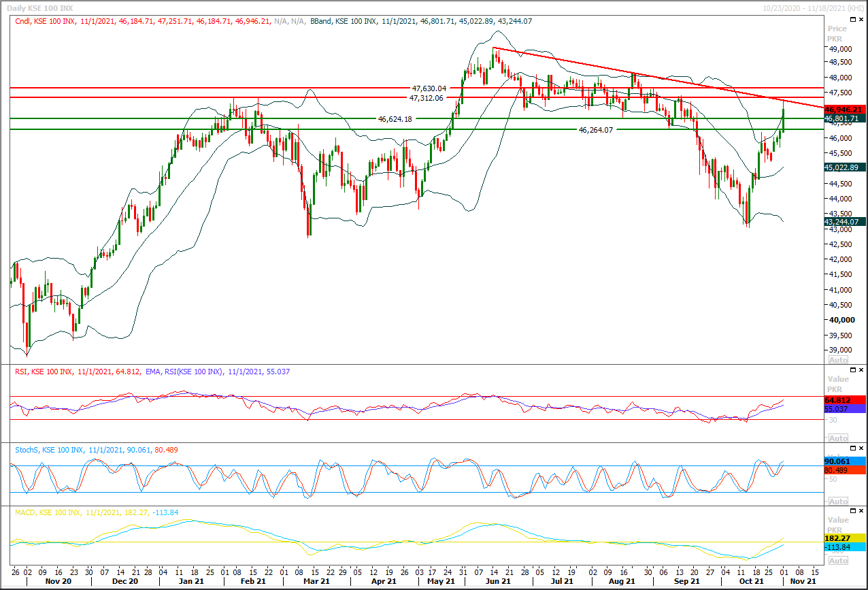Click the 46,946.21 last price tag
Viewport: 868px width, 590px height.
[844, 109]
